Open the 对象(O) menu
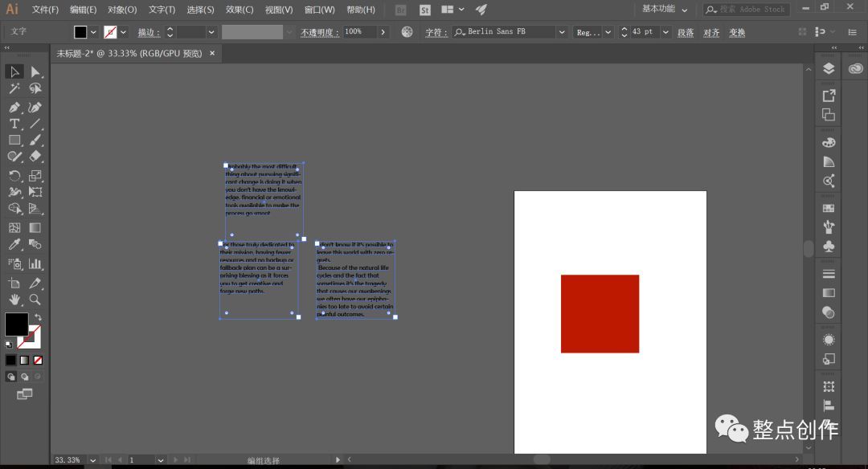The width and height of the screenshot is (868, 469). (x=122, y=10)
